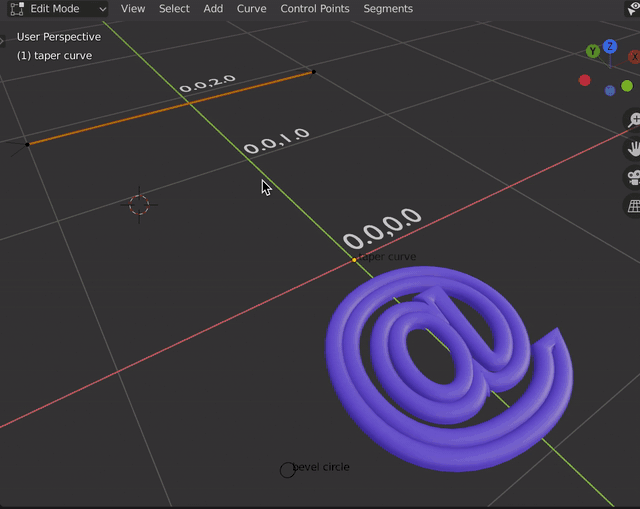Screen dimensions: 640x509
Task: Click the 'User Perspective' overlay text
Action: point(59,37)
